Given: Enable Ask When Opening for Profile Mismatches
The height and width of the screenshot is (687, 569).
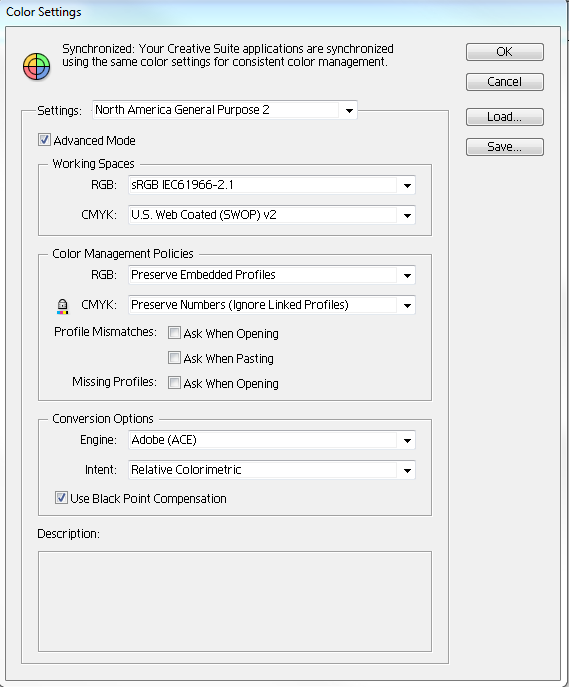Looking at the screenshot, I should pos(174,333).
